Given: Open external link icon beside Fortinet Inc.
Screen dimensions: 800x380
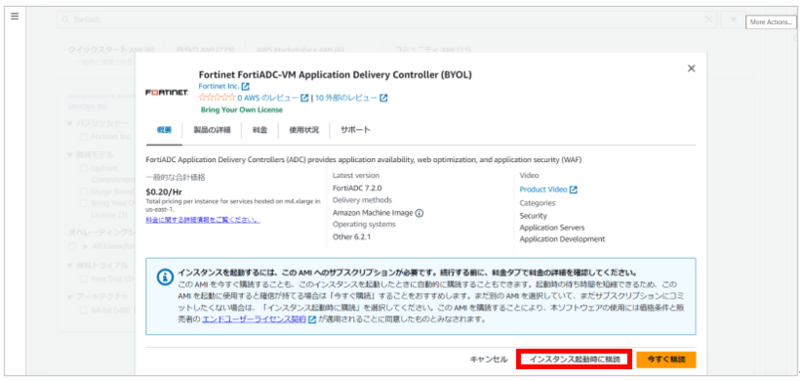Looking at the screenshot, I should tap(245, 86).
